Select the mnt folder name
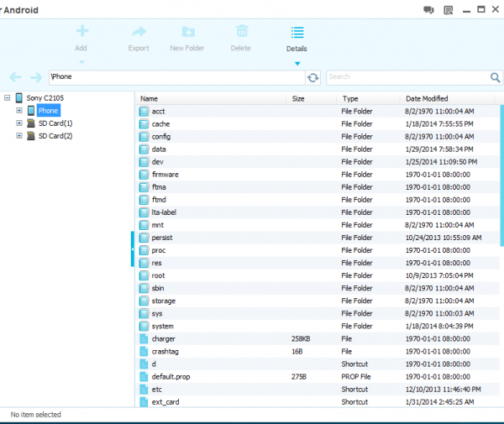The height and width of the screenshot is (424, 504). coord(158,225)
